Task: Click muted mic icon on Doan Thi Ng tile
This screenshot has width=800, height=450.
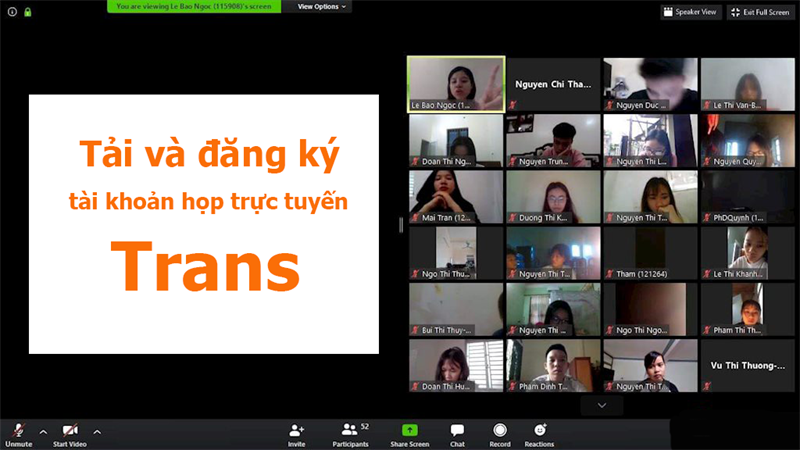Action: click(415, 161)
